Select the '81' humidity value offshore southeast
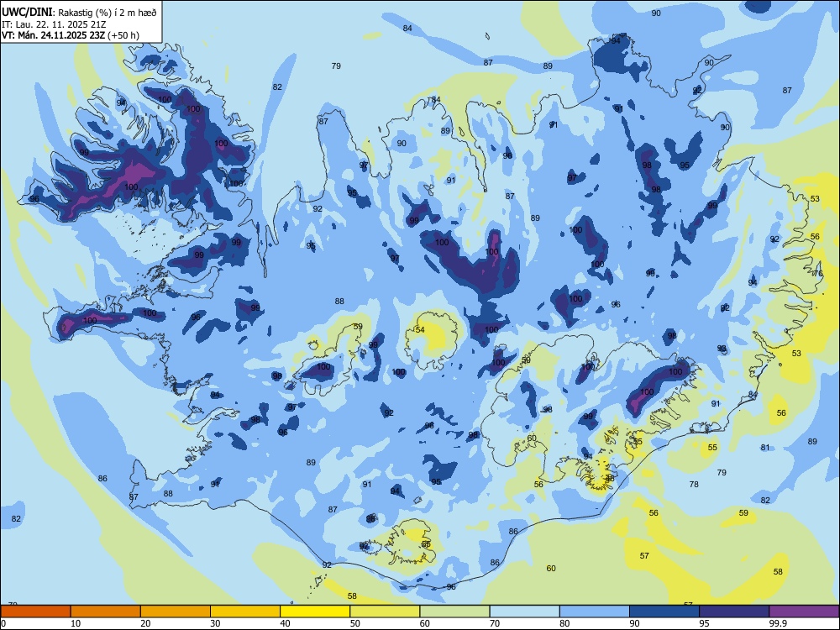840x630 pixels. (765, 448)
